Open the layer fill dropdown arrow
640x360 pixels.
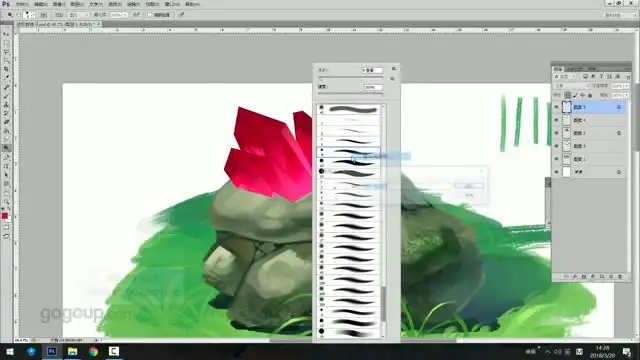(627, 95)
